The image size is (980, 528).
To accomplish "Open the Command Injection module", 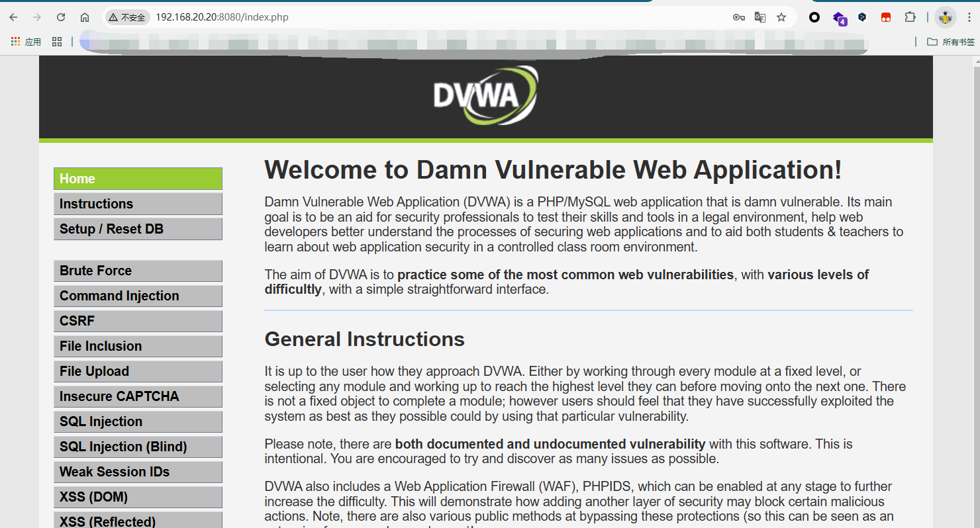I will (x=138, y=296).
